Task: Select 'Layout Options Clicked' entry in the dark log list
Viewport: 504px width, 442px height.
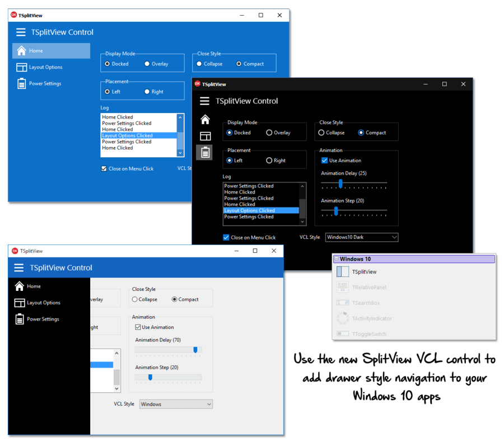Action: [249, 210]
